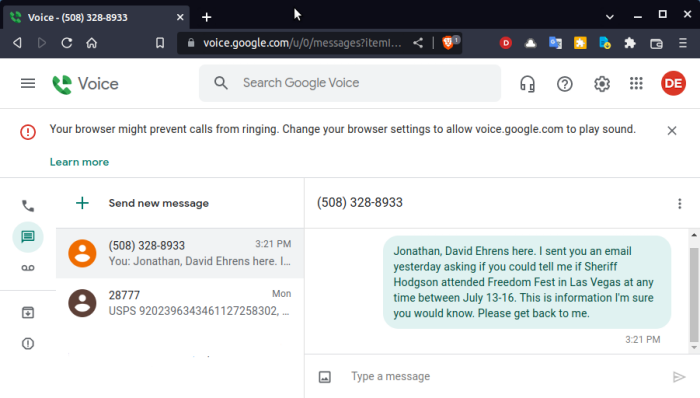Click the conversation scrollbar down arrow
This screenshot has height=398, width=700.
click(x=694, y=347)
